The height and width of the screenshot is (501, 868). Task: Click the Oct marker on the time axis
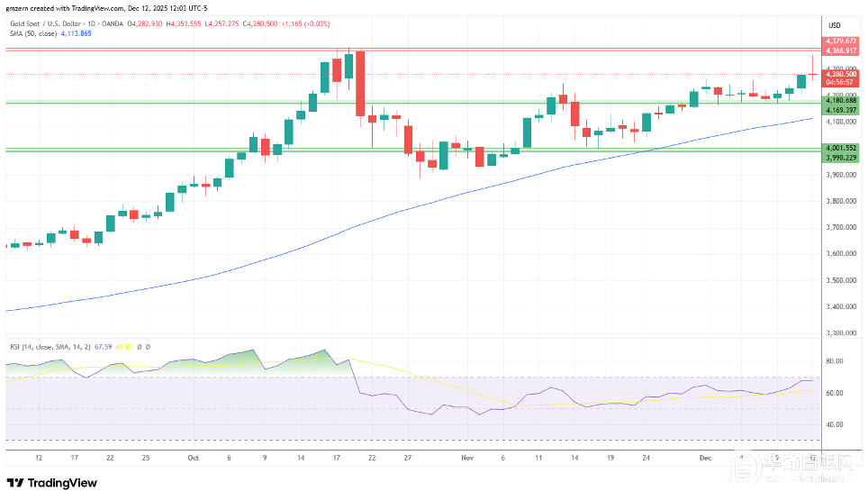(x=192, y=457)
